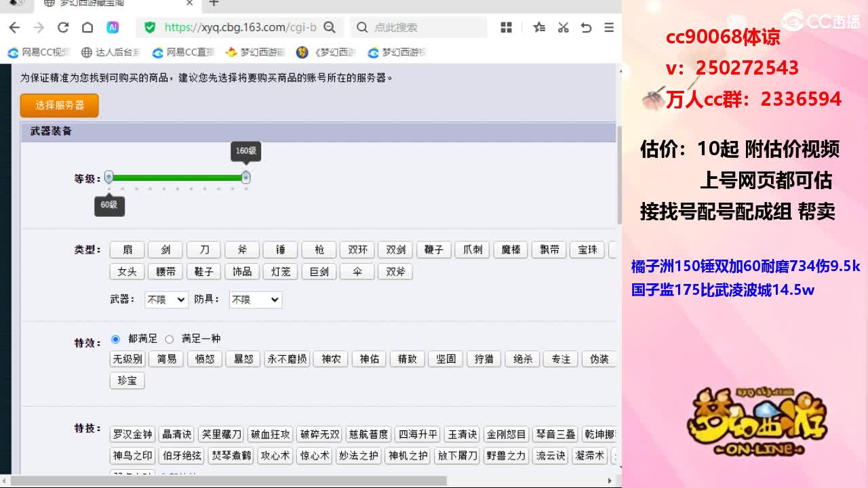
Task: Open the browser home page icon
Action: click(87, 27)
